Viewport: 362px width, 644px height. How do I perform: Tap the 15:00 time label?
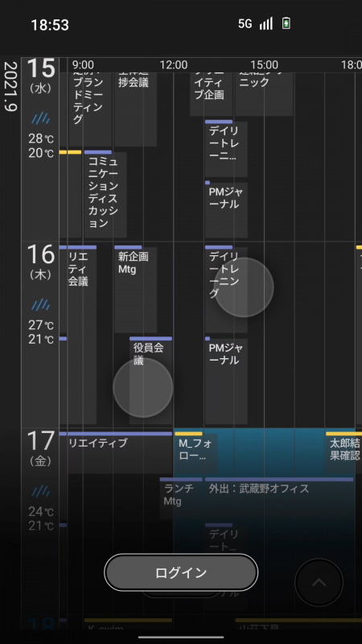265,65
